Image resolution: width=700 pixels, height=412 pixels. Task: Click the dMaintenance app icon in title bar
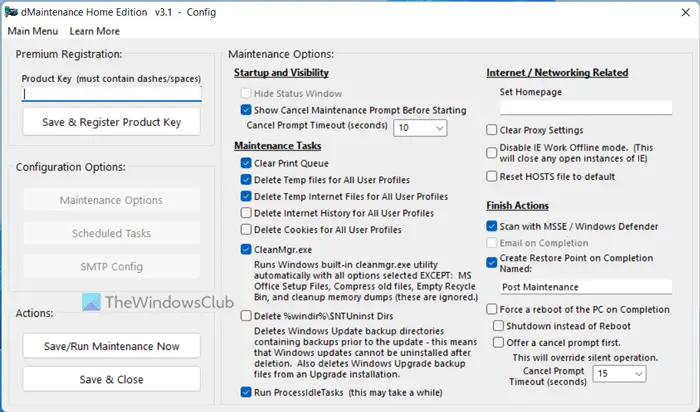click(11, 12)
